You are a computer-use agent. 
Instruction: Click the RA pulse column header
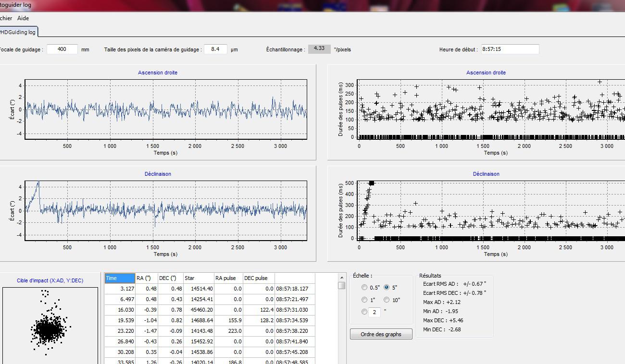[x=228, y=278]
